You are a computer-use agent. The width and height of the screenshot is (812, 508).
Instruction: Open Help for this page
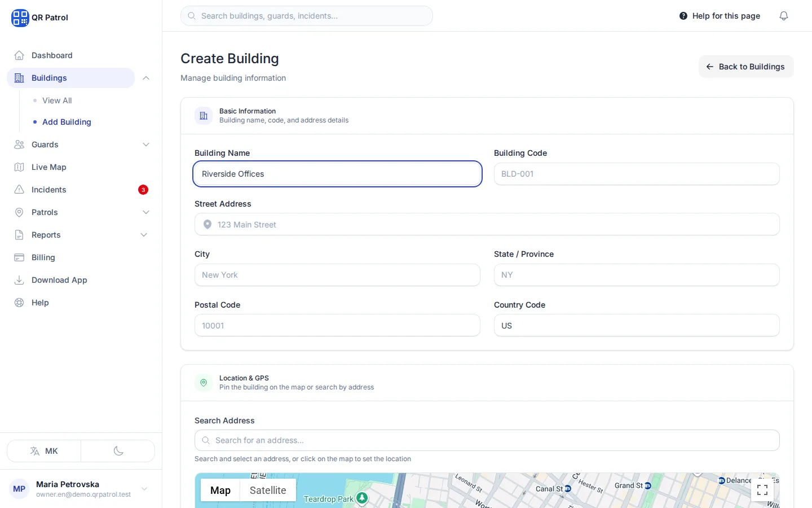pos(720,16)
